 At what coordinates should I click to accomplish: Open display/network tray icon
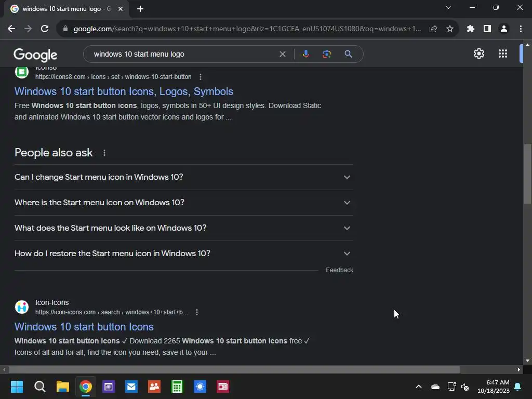click(451, 387)
